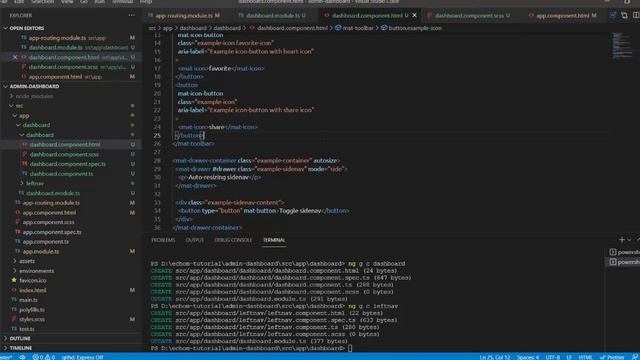Click the dashboard.component.html breadcrumb segment

[289, 28]
